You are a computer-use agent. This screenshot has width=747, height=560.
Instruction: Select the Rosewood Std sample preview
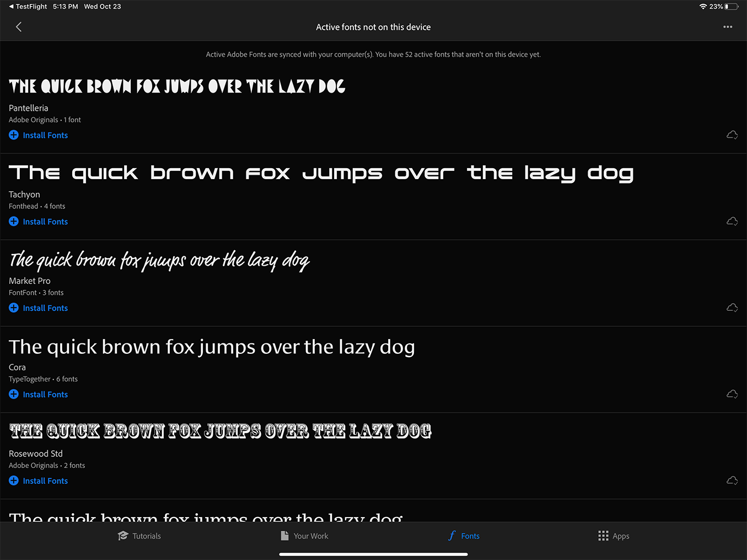click(221, 431)
